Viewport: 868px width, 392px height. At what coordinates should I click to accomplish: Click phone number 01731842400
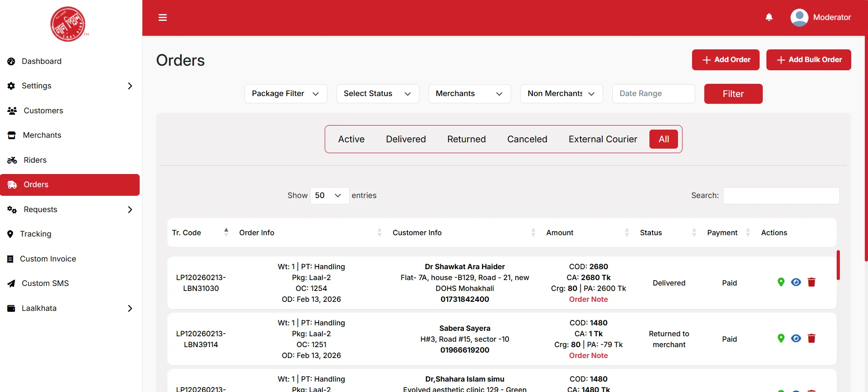(x=465, y=299)
